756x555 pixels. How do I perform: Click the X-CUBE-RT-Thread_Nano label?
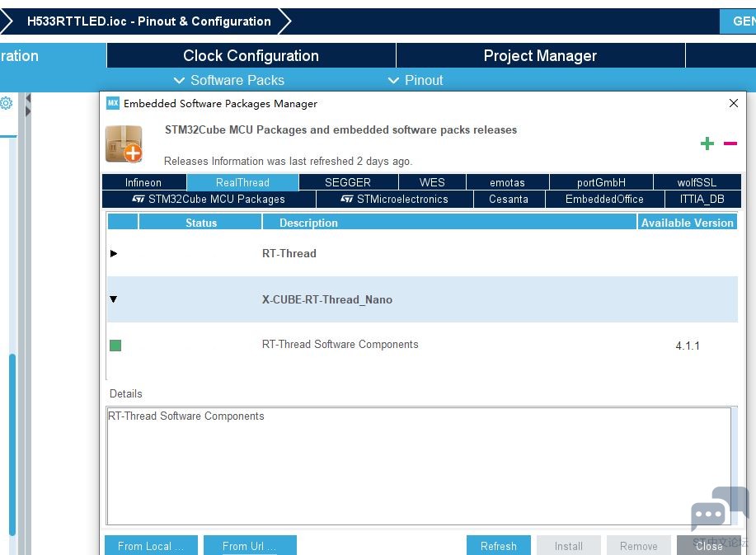[x=327, y=299]
